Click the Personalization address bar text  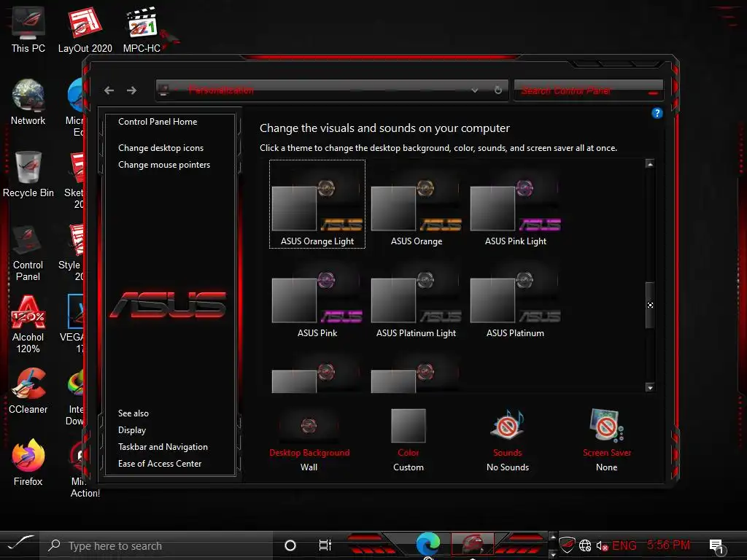(221, 90)
